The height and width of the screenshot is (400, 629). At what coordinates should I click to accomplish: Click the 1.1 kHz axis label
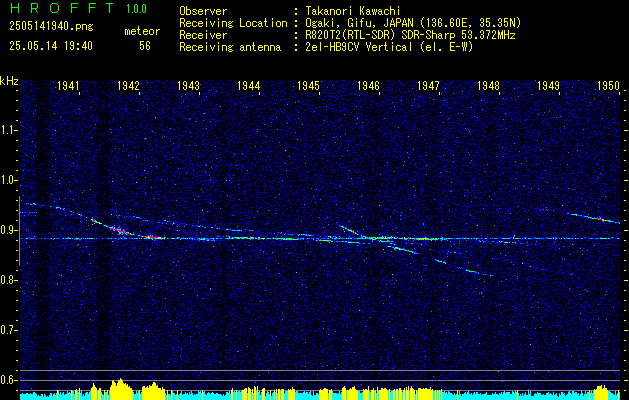click(x=8, y=130)
